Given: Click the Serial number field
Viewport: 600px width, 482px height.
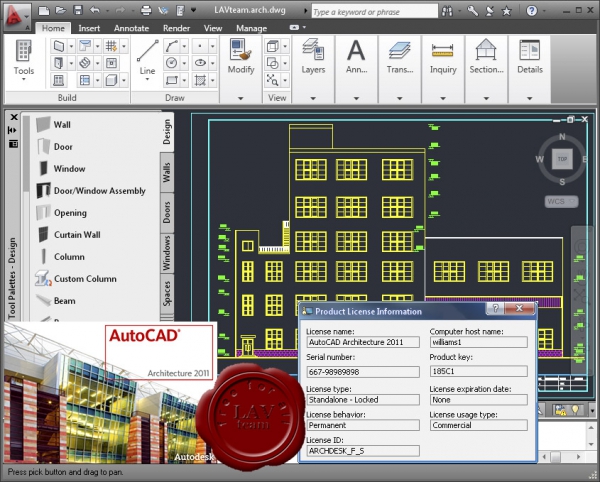Looking at the screenshot, I should 363,371.
